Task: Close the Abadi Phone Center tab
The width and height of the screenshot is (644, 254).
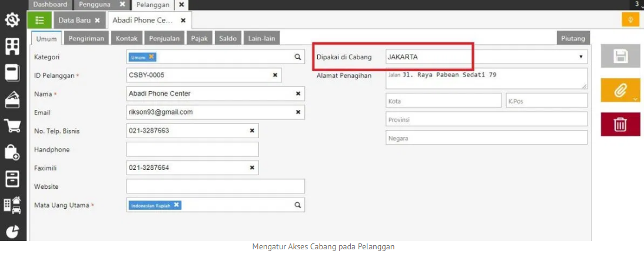Action: [183, 20]
